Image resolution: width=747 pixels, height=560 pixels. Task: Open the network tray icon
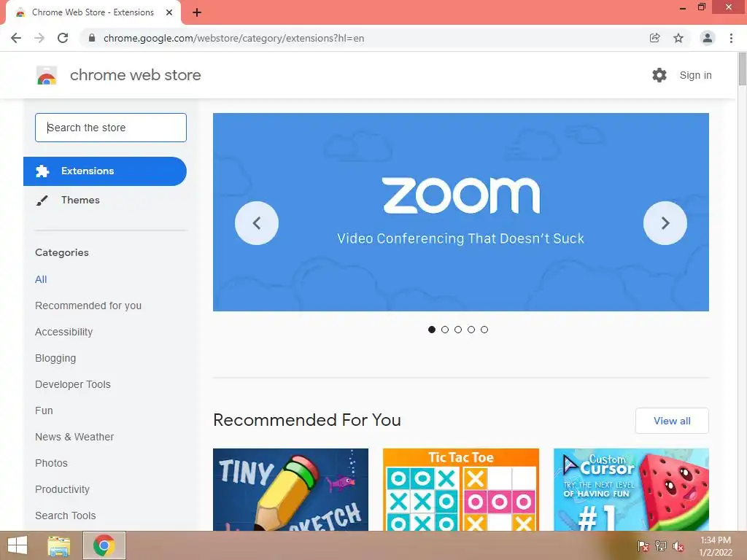(x=661, y=546)
